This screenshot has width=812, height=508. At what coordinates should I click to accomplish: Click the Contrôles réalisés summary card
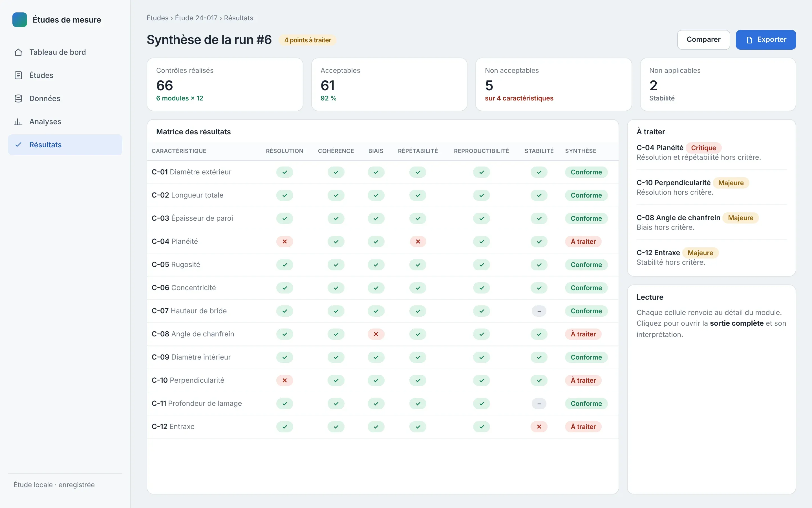(225, 84)
